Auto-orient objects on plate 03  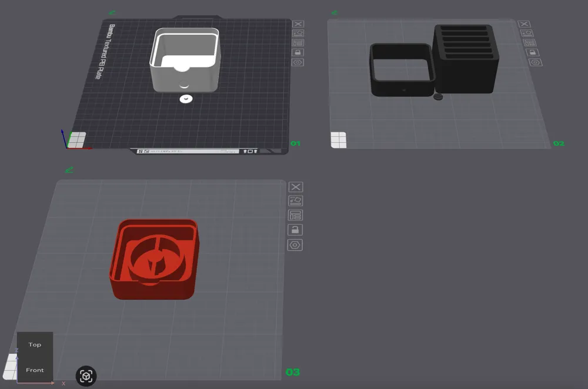pos(296,201)
